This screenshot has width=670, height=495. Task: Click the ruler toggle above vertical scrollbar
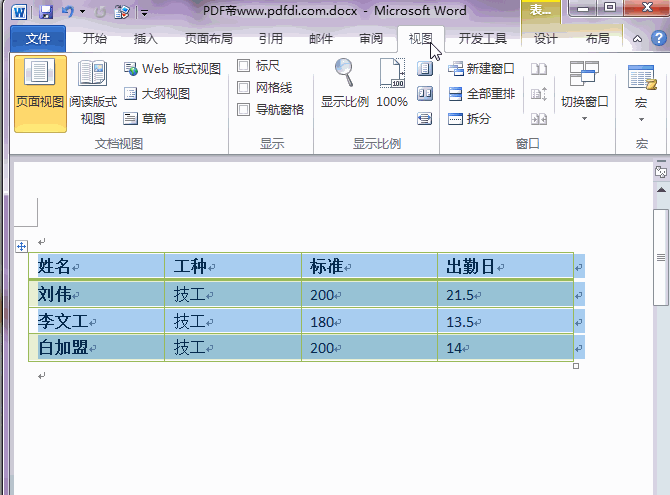tap(661, 171)
